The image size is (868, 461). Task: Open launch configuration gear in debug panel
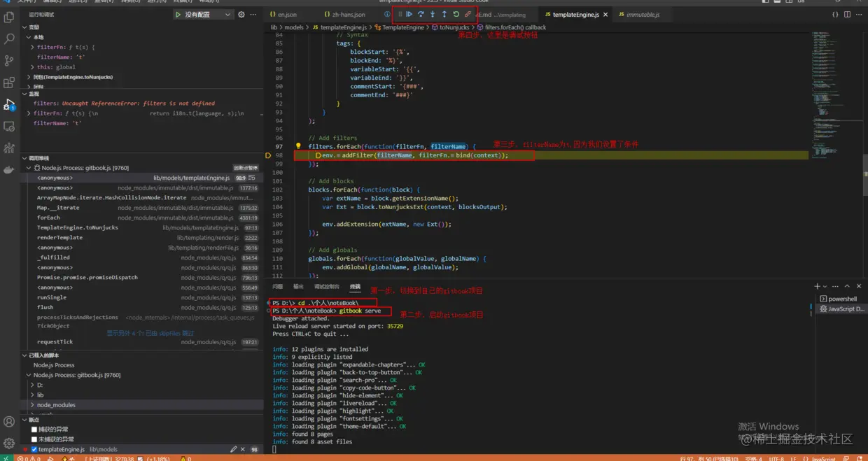click(241, 14)
